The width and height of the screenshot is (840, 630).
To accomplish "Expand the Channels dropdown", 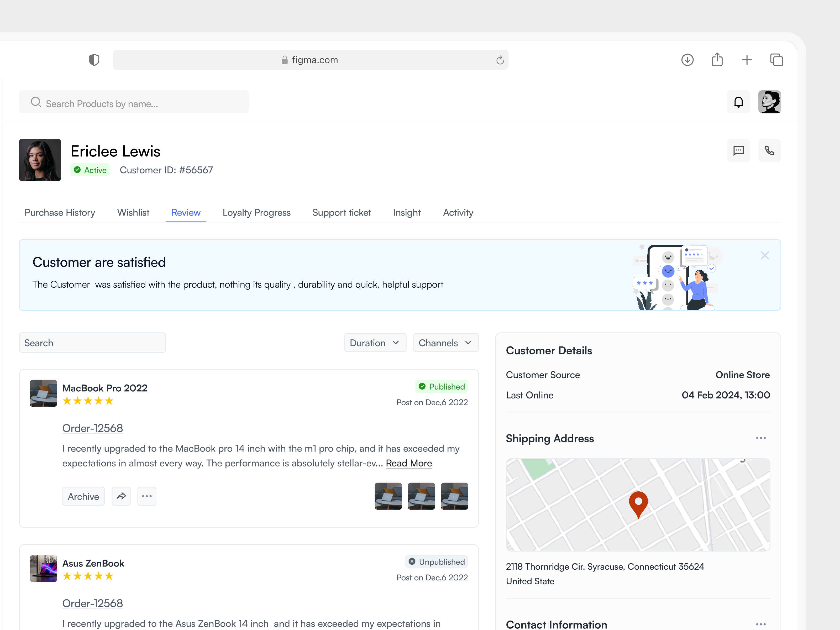I will (x=446, y=343).
